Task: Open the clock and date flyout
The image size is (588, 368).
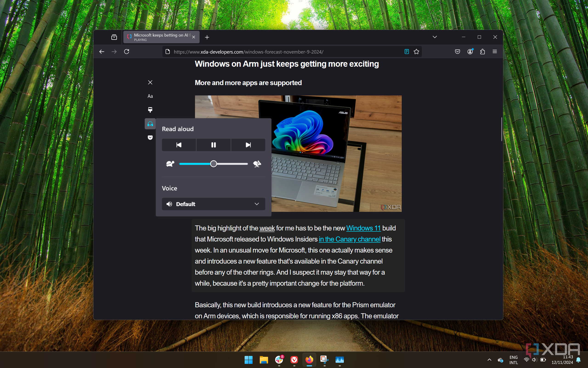Action: coord(562,360)
